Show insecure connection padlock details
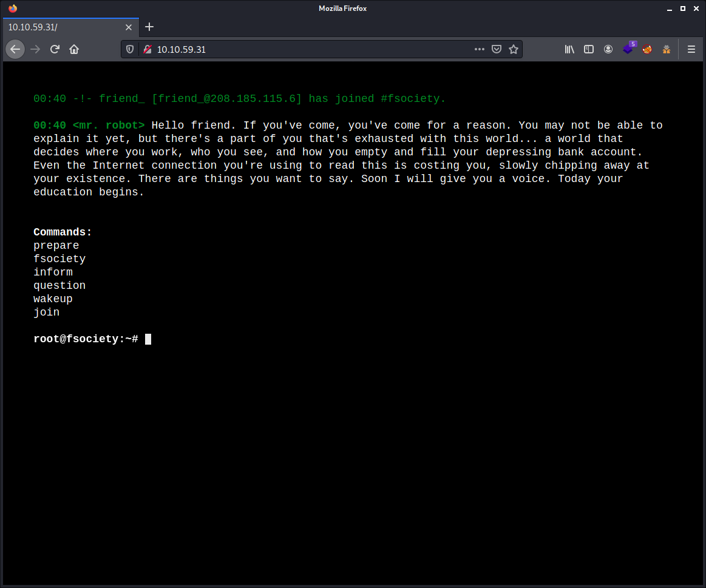 pos(148,50)
